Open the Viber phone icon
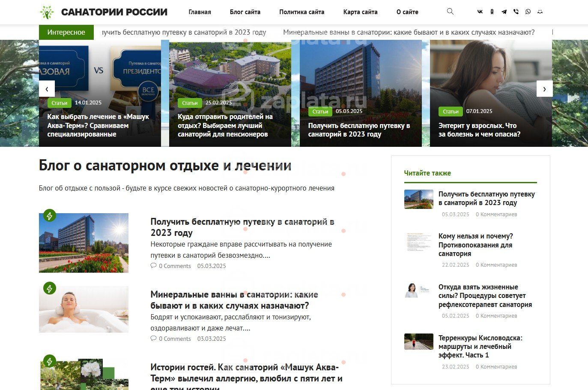Image resolution: width=588 pixels, height=390 pixels. (x=516, y=12)
